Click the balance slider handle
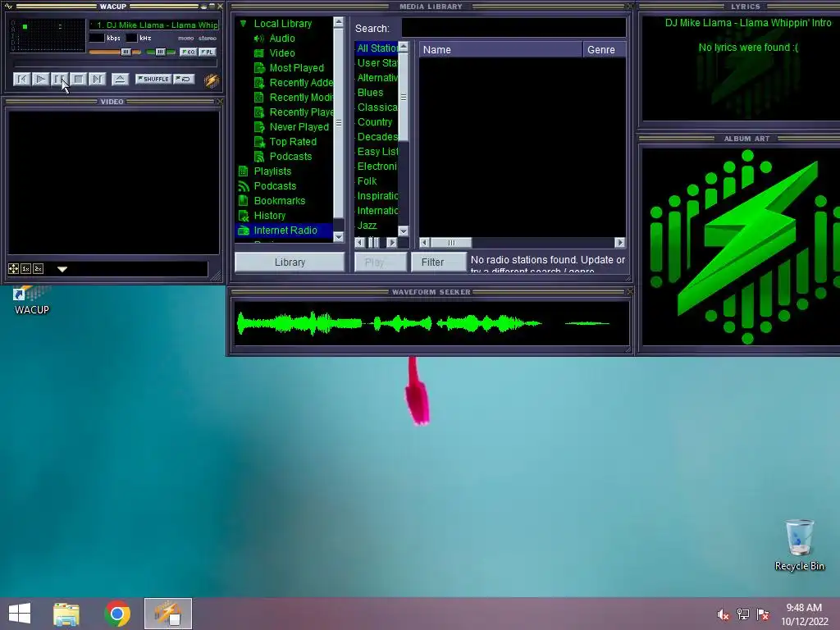The width and height of the screenshot is (840, 630). pyautogui.click(x=160, y=52)
